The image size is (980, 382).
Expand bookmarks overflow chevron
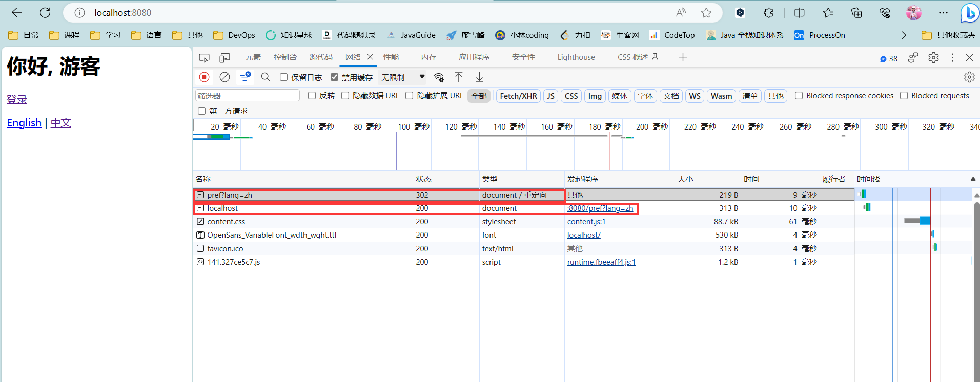point(904,35)
